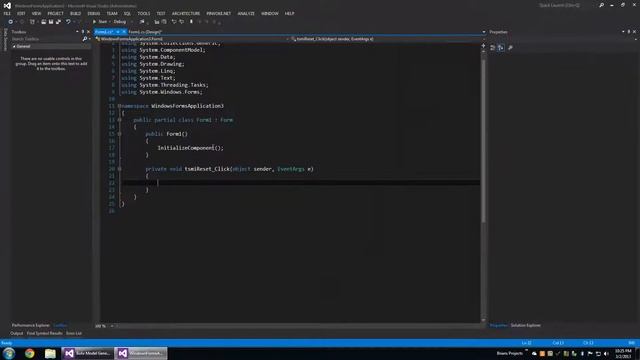Start debugging with the Start button
The image size is (640, 360).
pos(100,22)
